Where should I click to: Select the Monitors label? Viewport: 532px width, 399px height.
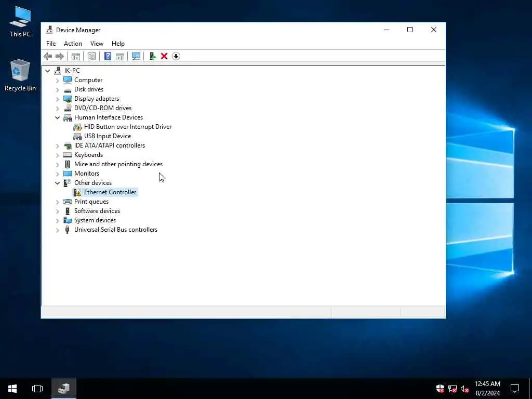[87, 174]
